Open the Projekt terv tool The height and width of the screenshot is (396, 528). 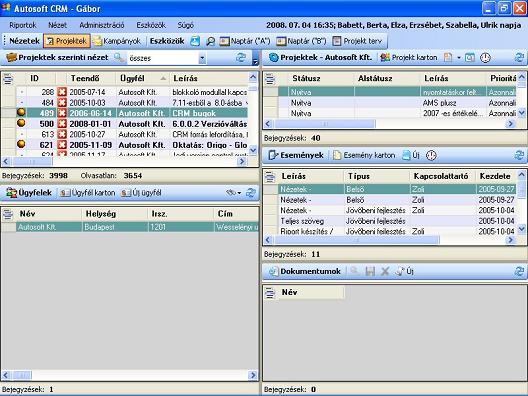[357, 41]
